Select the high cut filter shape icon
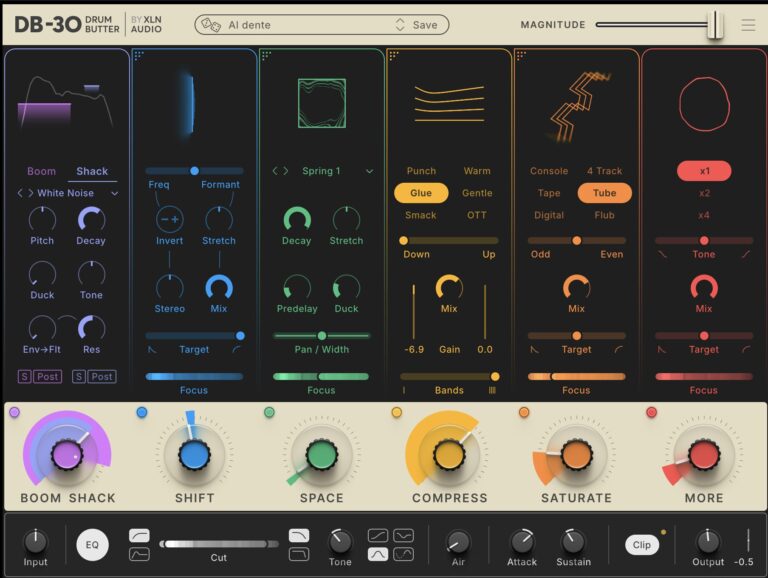The width and height of the screenshot is (768, 578). pyautogui.click(x=299, y=536)
